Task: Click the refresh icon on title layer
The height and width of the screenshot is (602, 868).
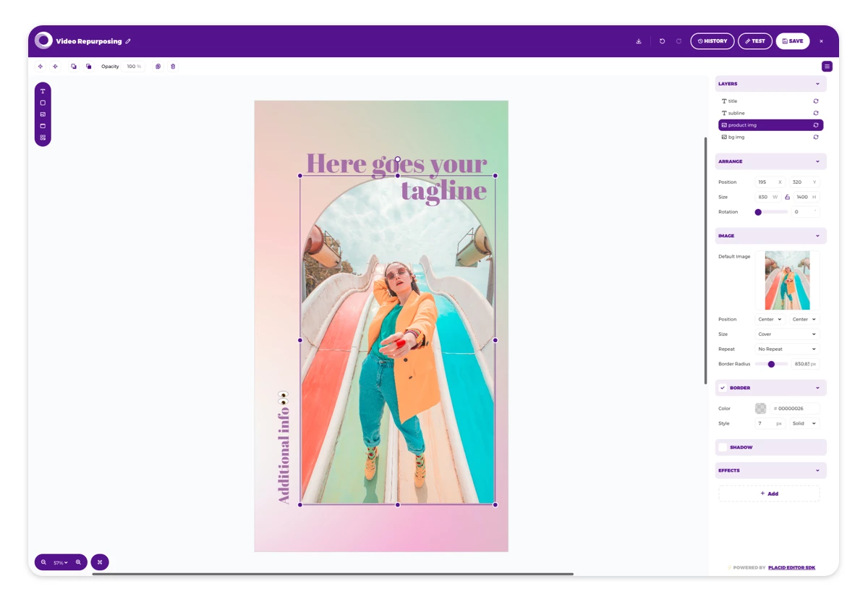Action: (816, 101)
